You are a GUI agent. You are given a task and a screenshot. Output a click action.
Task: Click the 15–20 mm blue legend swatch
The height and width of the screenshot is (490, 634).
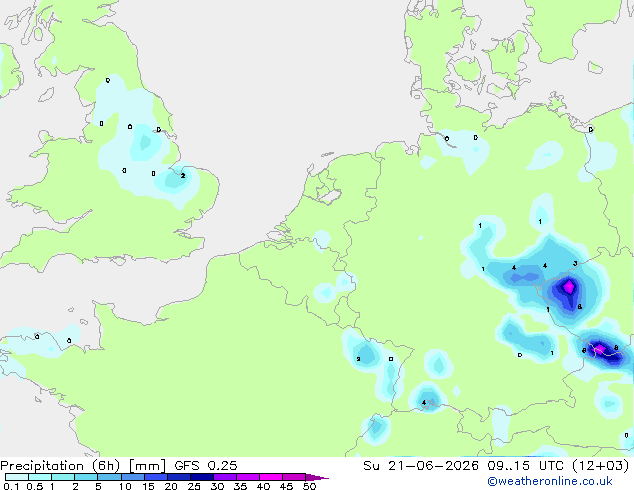155,477
